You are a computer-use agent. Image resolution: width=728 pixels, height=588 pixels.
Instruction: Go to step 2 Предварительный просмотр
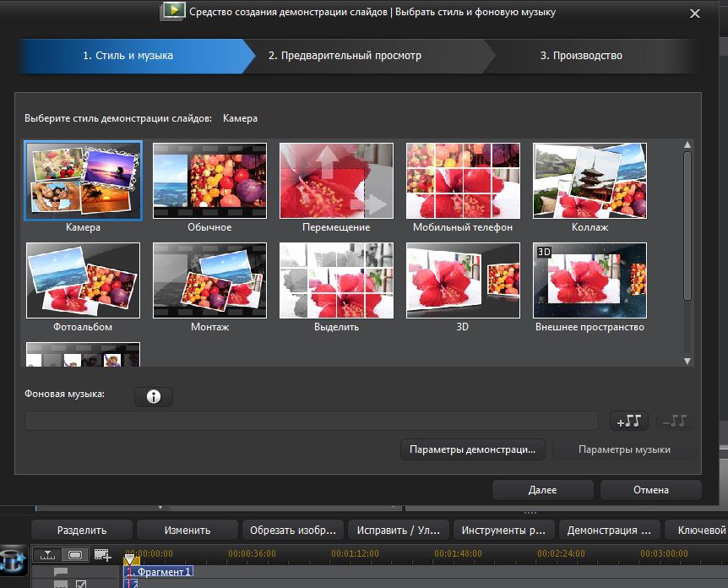click(345, 56)
